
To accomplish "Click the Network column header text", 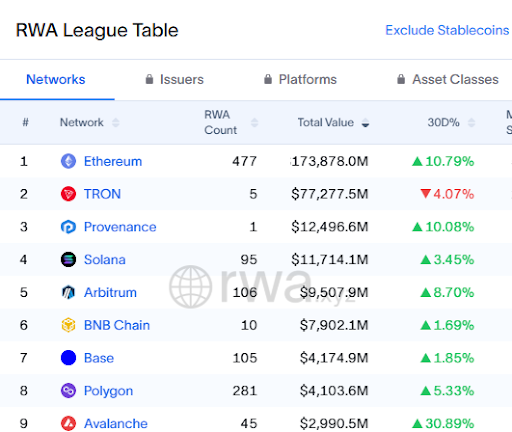I will tap(82, 123).
